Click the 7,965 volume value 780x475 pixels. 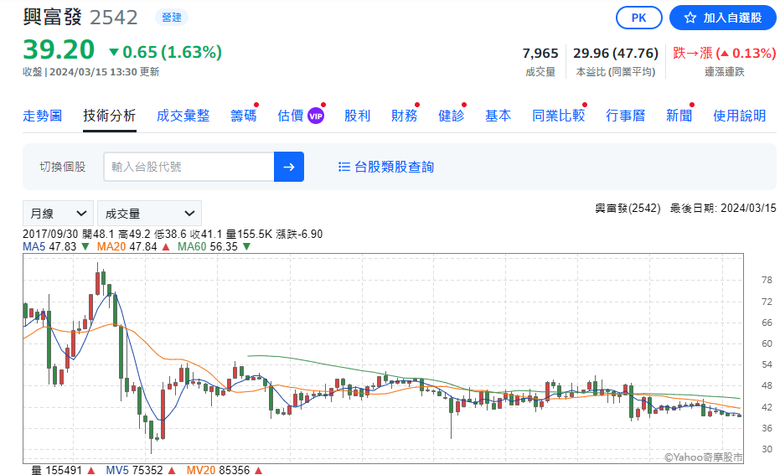[x=540, y=53]
